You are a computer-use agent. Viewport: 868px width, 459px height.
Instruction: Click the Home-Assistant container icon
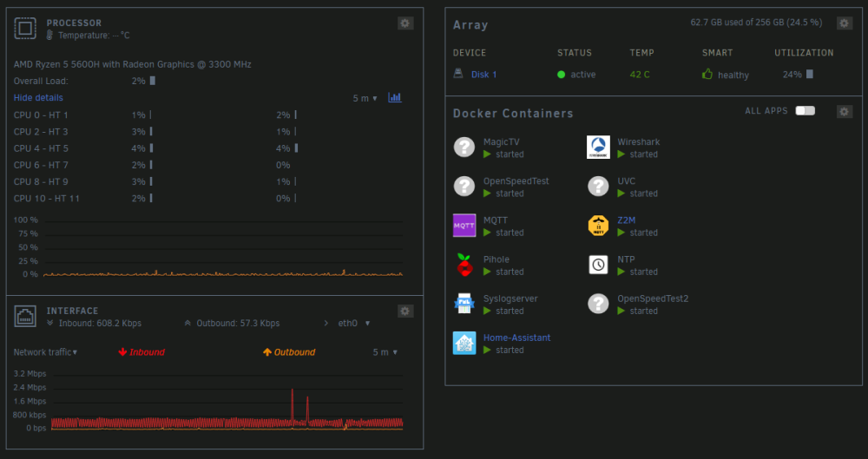tap(464, 344)
